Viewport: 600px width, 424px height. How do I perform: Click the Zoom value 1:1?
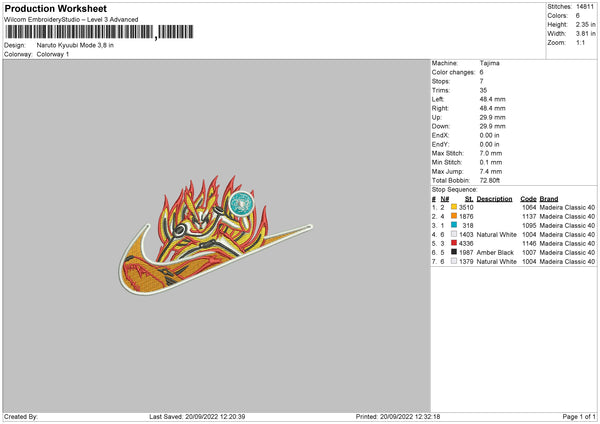pos(580,42)
